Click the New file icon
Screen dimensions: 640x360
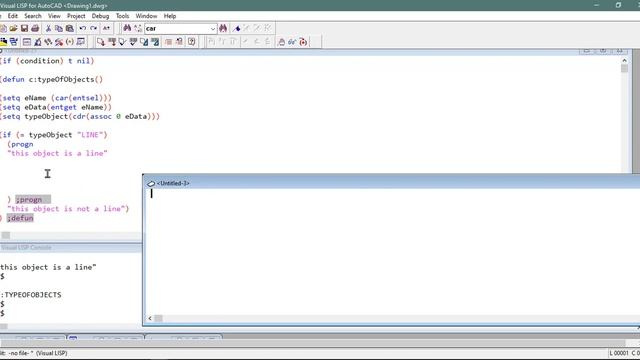point(3,28)
